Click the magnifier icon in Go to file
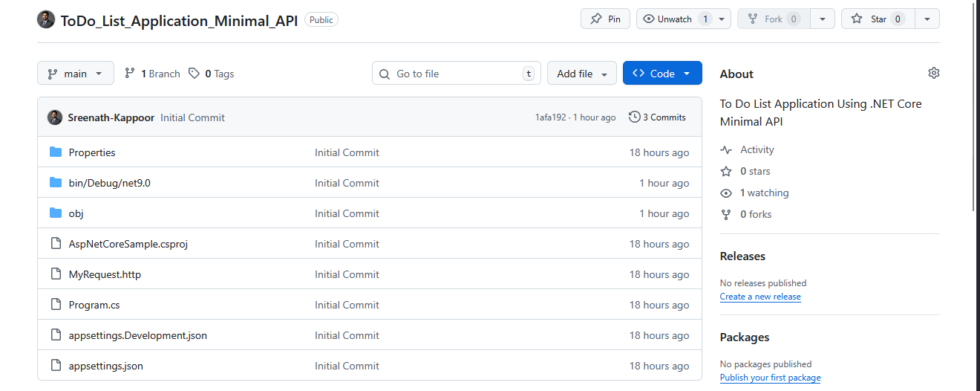 (x=385, y=74)
